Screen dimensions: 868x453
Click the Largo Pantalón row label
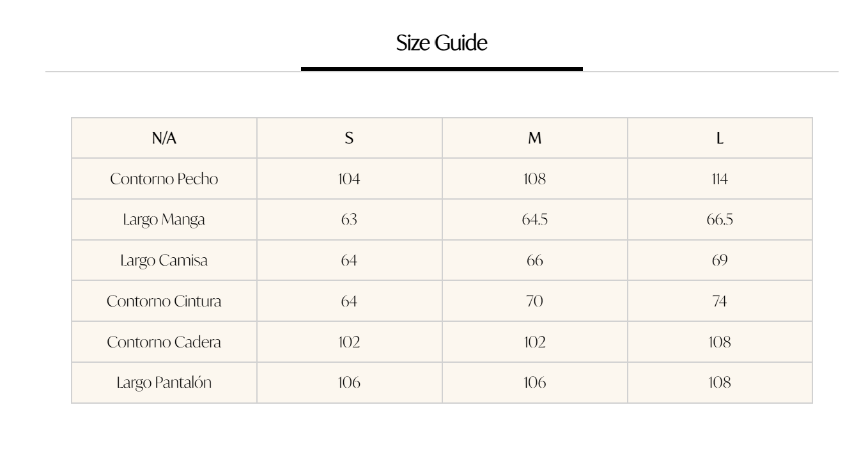coord(164,383)
